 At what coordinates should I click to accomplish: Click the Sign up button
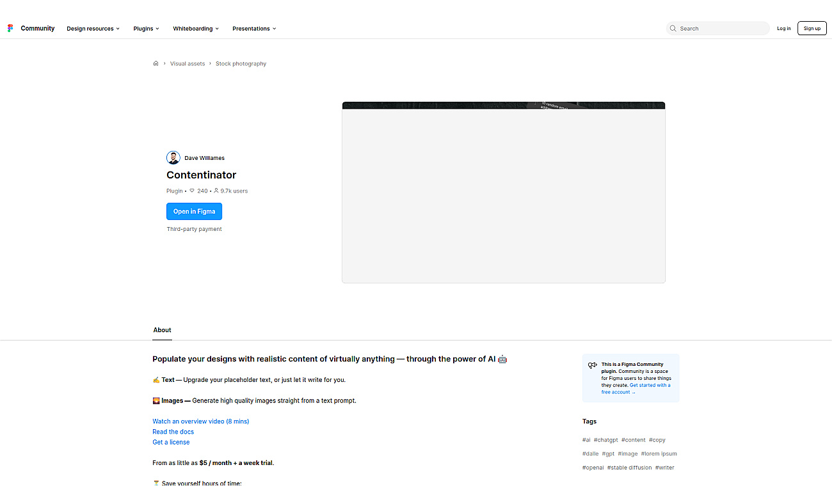coord(812,28)
